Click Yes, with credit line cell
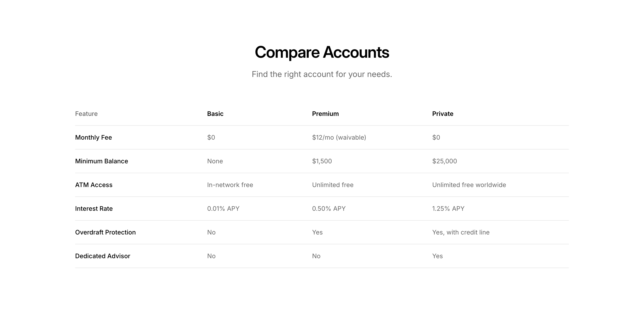This screenshot has width=644, height=311. click(x=460, y=232)
